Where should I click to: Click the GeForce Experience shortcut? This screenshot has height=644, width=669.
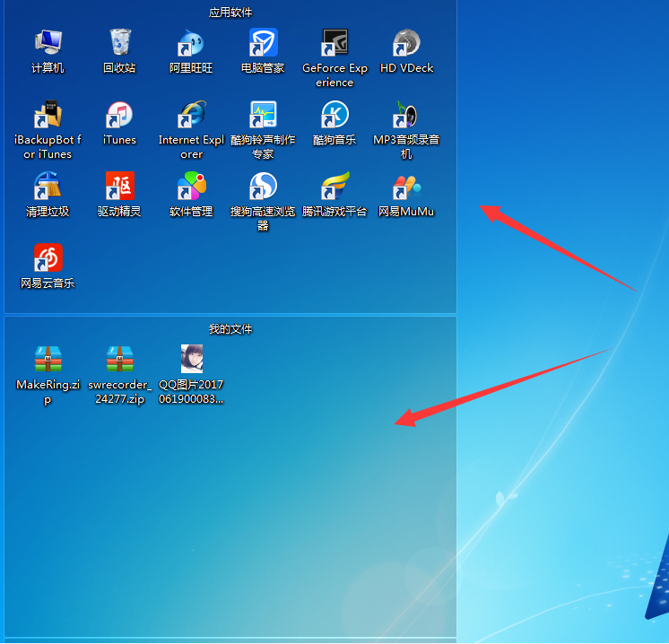click(x=334, y=42)
